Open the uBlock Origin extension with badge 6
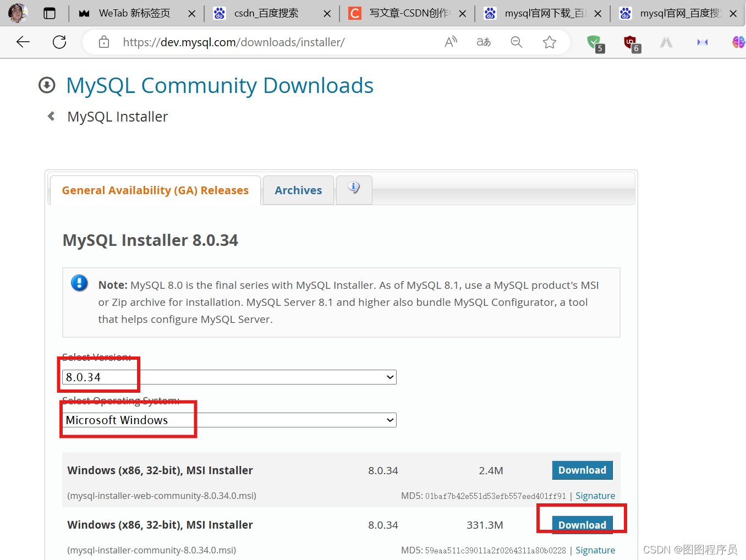746x560 pixels. coord(632,43)
